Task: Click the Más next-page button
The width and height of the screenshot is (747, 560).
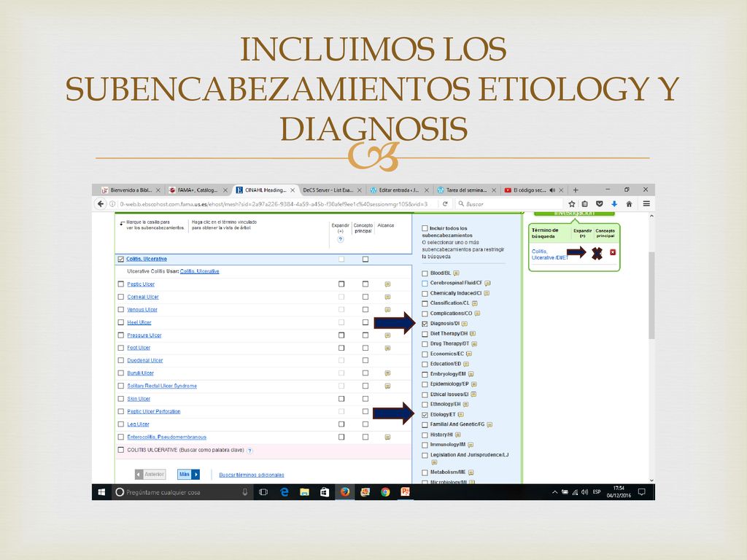Action: [x=188, y=474]
